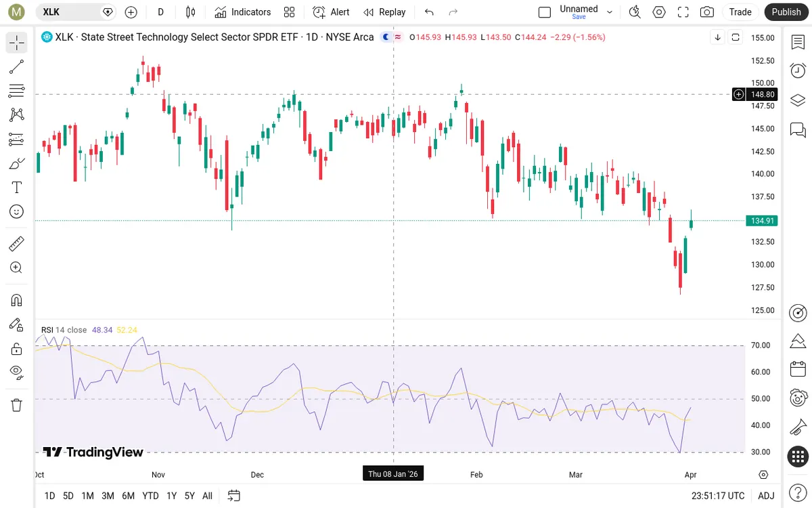Open chart settings hexagon icon
Screen dimensions: 812x508
tap(659, 12)
